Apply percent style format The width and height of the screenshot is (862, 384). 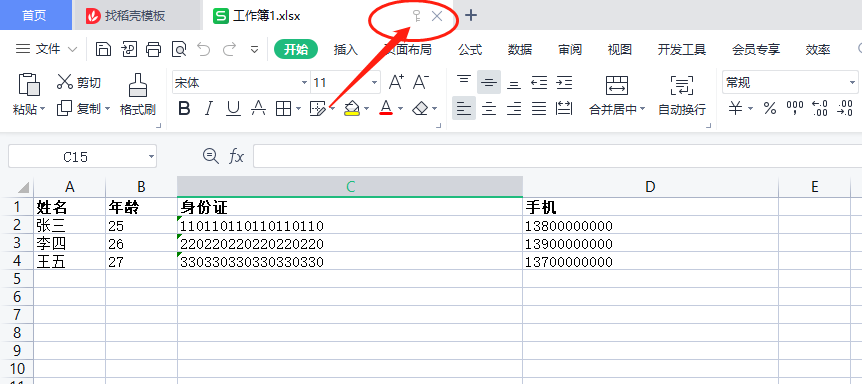pos(770,108)
